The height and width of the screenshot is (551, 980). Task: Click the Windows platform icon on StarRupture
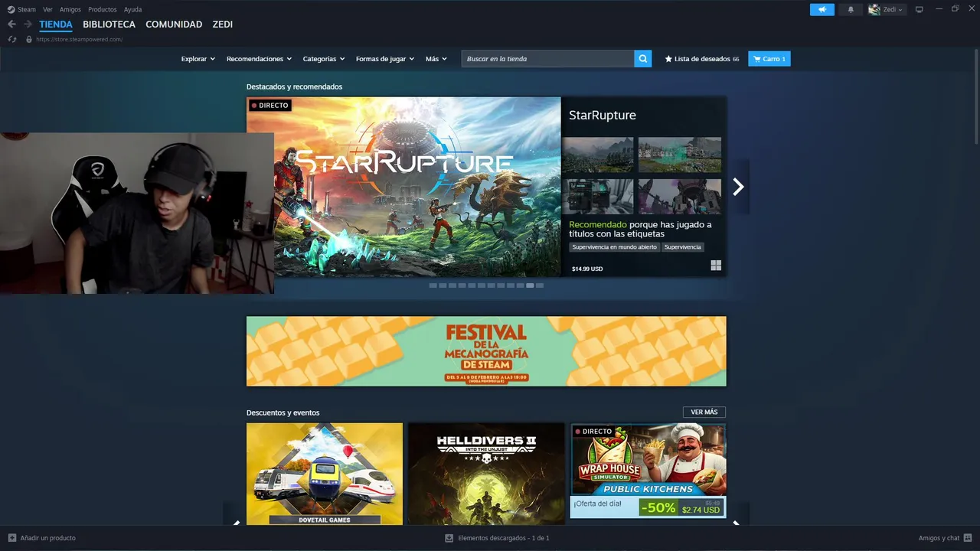pyautogui.click(x=716, y=266)
